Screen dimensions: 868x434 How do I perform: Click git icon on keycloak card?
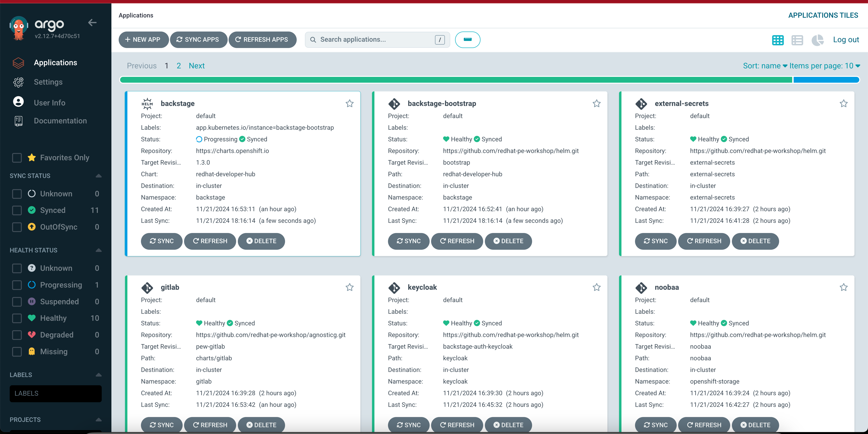[x=394, y=288]
